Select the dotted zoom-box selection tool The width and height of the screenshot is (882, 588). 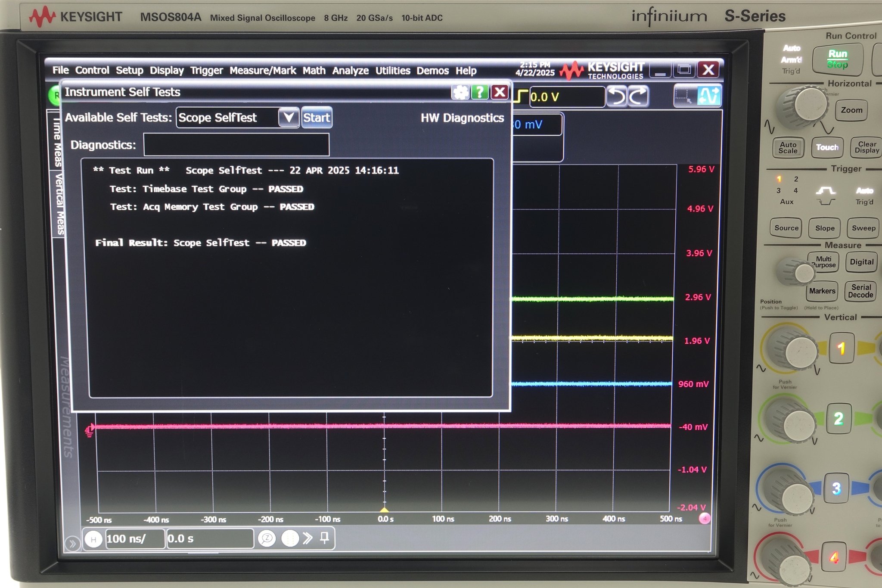[684, 96]
